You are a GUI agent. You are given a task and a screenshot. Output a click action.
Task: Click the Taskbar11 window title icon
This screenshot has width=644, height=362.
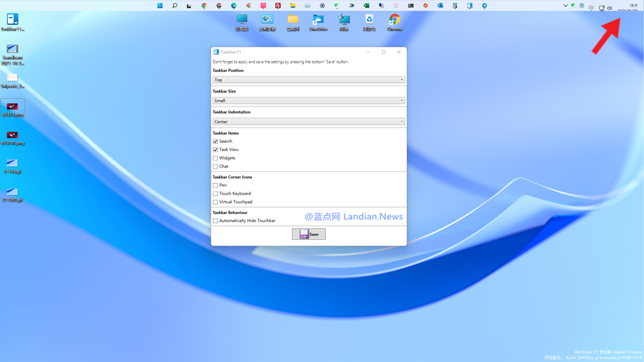216,52
